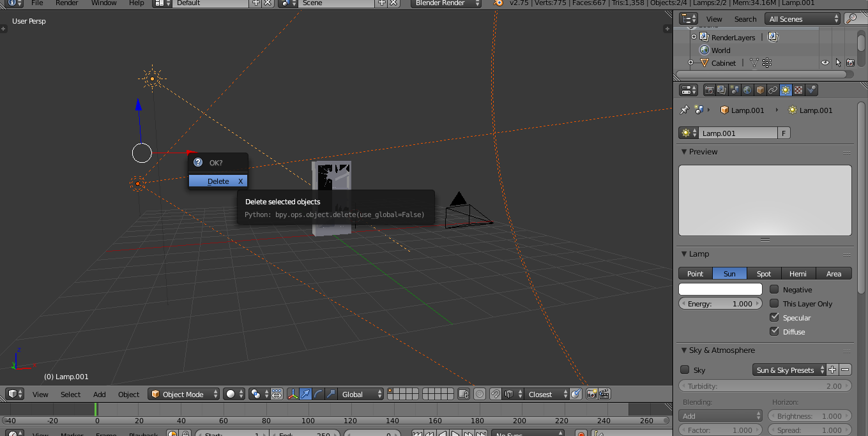This screenshot has width=868, height=436.
Task: Switch lamp type to Spot
Action: coord(764,273)
